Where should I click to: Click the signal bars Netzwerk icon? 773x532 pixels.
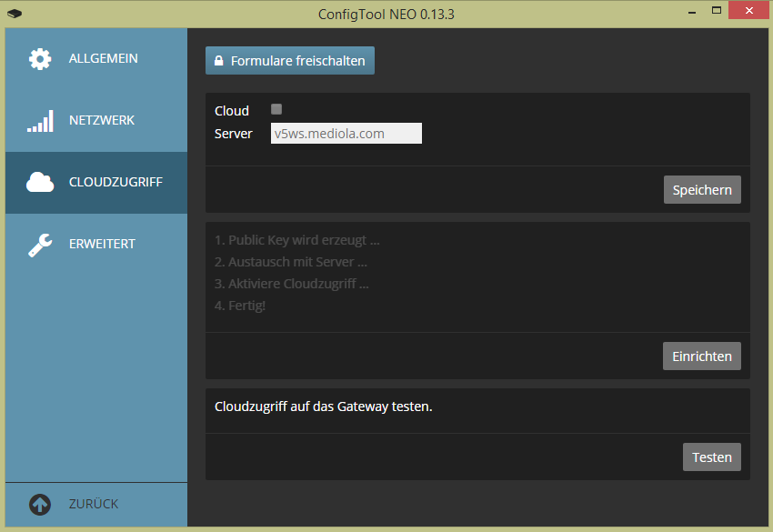click(40, 121)
